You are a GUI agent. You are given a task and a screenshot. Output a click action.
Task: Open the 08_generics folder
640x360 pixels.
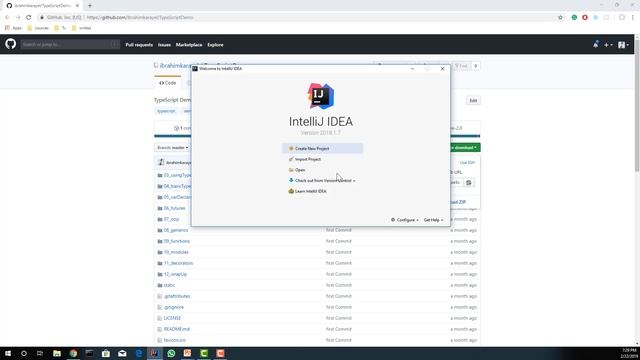[176, 230]
